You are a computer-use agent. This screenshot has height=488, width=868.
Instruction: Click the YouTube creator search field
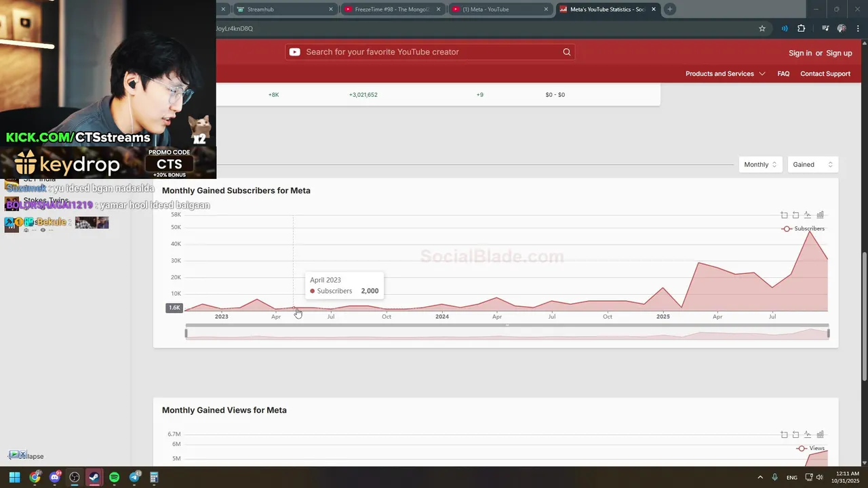(431, 52)
